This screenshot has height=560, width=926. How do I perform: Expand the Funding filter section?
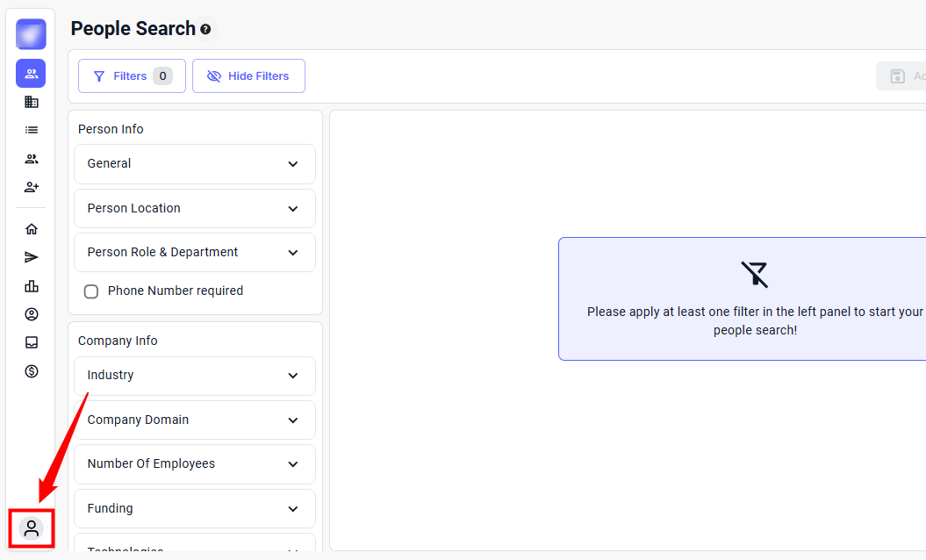[x=194, y=509]
